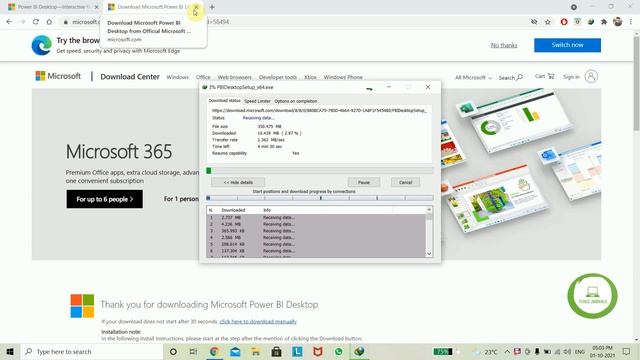The width and height of the screenshot is (640, 360).
Task: Open the notification center icon
Action: tap(627, 351)
